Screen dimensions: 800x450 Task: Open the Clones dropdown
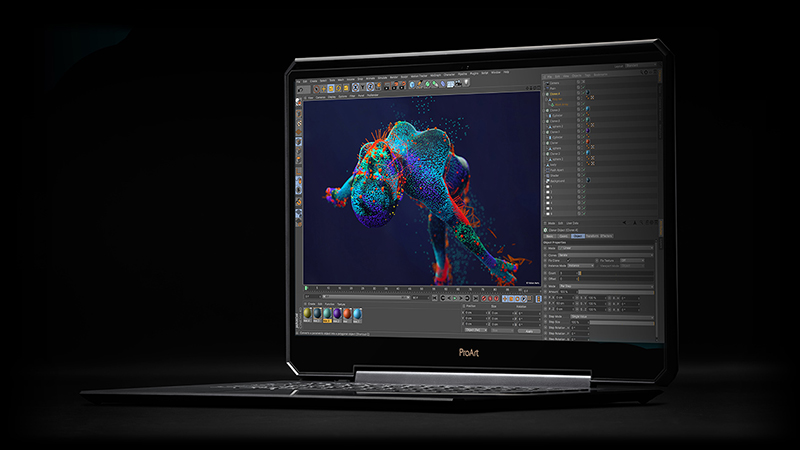pos(606,255)
